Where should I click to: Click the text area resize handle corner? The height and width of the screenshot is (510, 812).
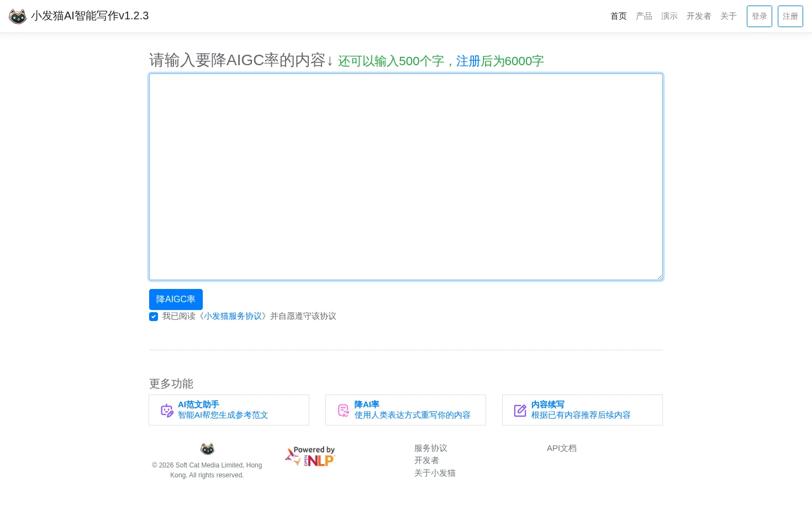click(x=660, y=277)
